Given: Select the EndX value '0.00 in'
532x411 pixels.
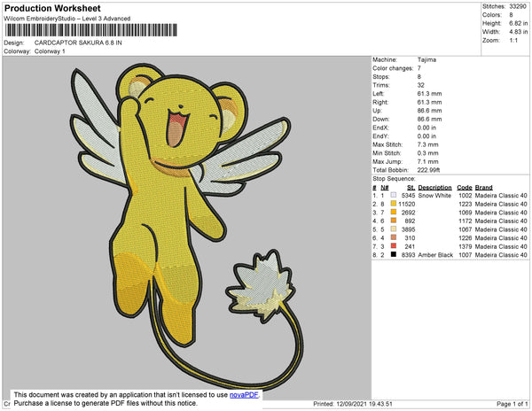Looking at the screenshot, I should point(426,128).
